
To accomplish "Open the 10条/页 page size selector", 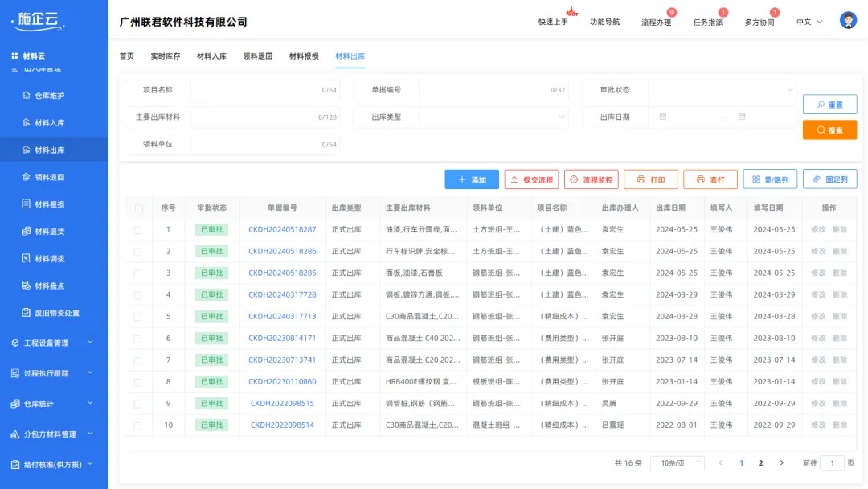I will coord(678,462).
